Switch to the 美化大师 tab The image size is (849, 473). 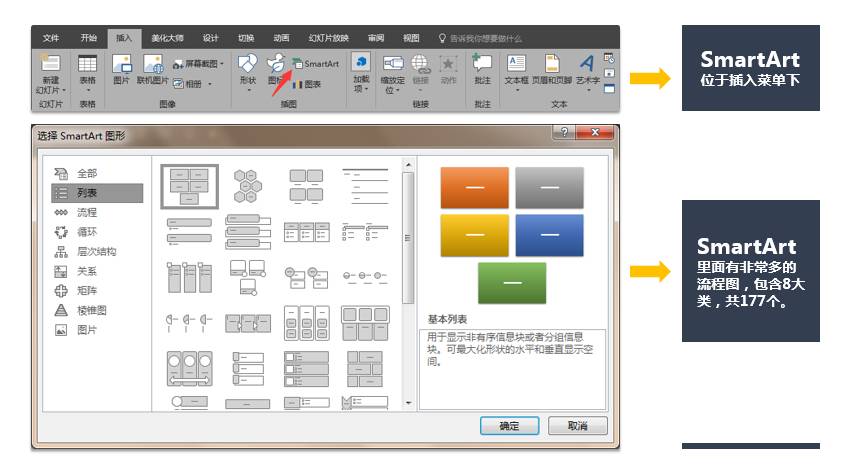pyautogui.click(x=167, y=38)
